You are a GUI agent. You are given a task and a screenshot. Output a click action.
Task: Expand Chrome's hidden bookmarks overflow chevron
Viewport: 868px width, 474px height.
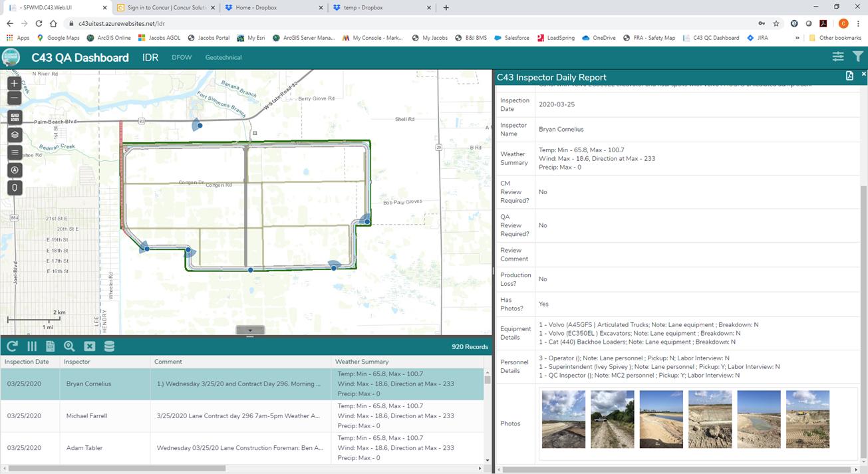[x=797, y=38]
